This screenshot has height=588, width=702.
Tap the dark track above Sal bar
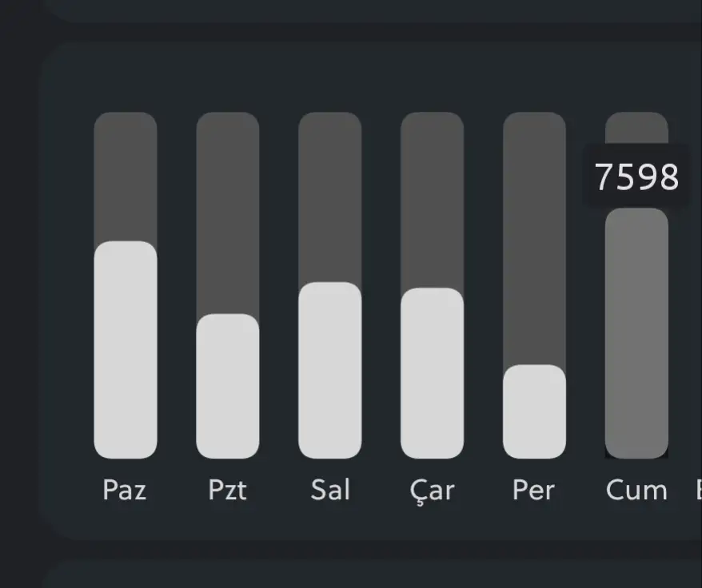(x=330, y=196)
